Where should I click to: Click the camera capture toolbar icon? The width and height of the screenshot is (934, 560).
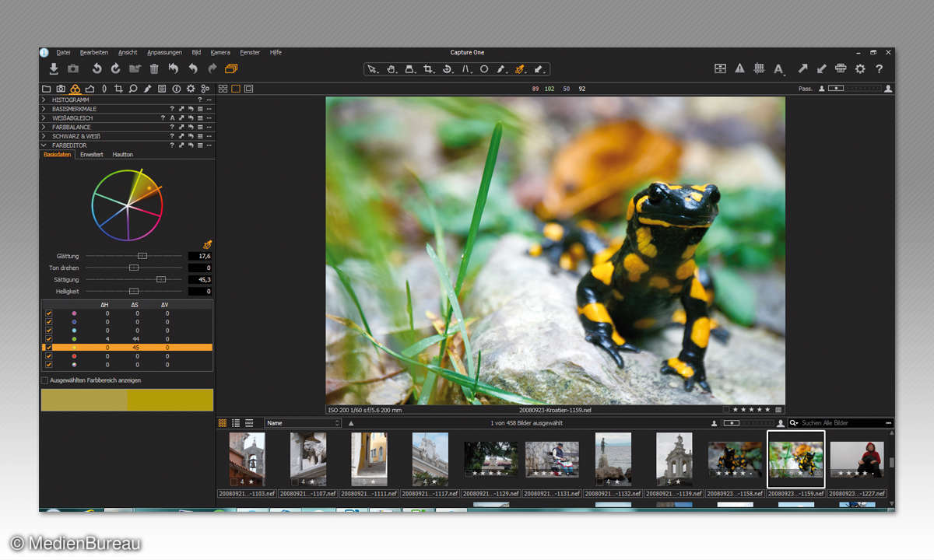[x=73, y=68]
